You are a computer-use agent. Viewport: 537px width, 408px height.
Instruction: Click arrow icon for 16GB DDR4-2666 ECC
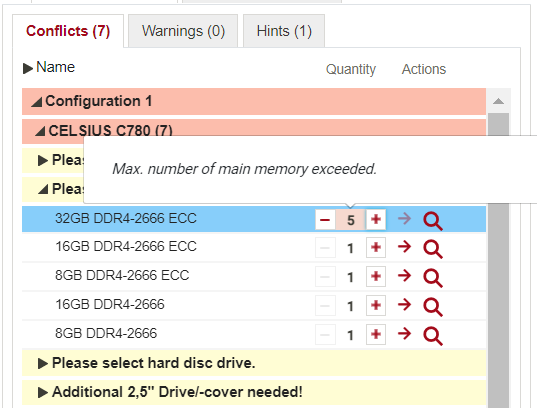point(404,246)
